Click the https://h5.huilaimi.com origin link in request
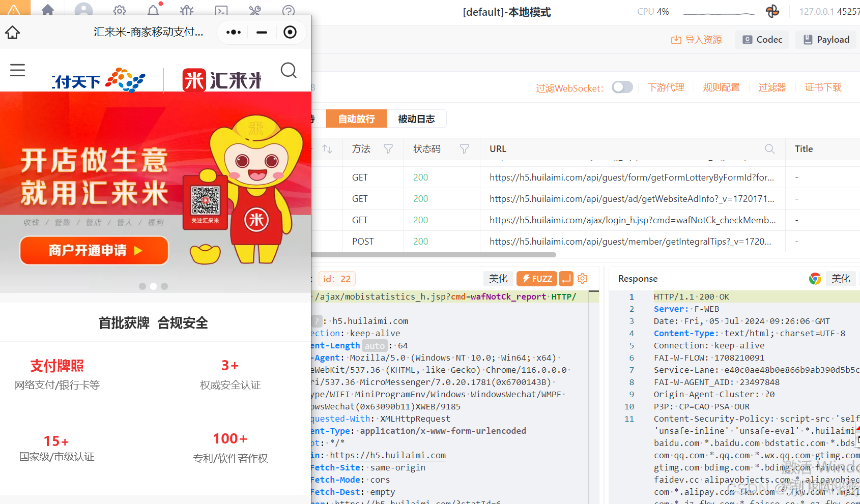Image resolution: width=860 pixels, height=504 pixels. click(388, 455)
